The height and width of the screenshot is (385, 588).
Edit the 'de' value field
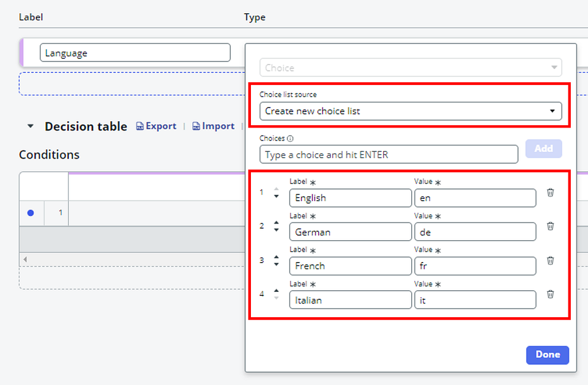(x=475, y=232)
